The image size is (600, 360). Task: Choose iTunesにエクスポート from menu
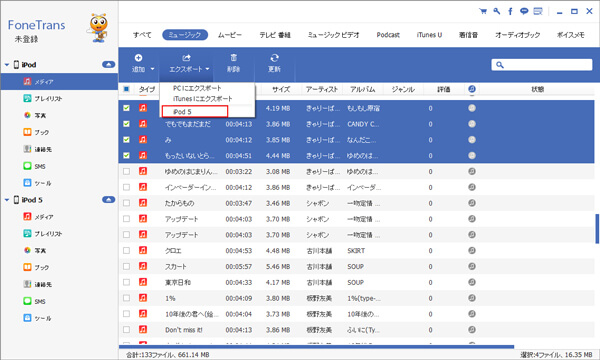pos(202,99)
